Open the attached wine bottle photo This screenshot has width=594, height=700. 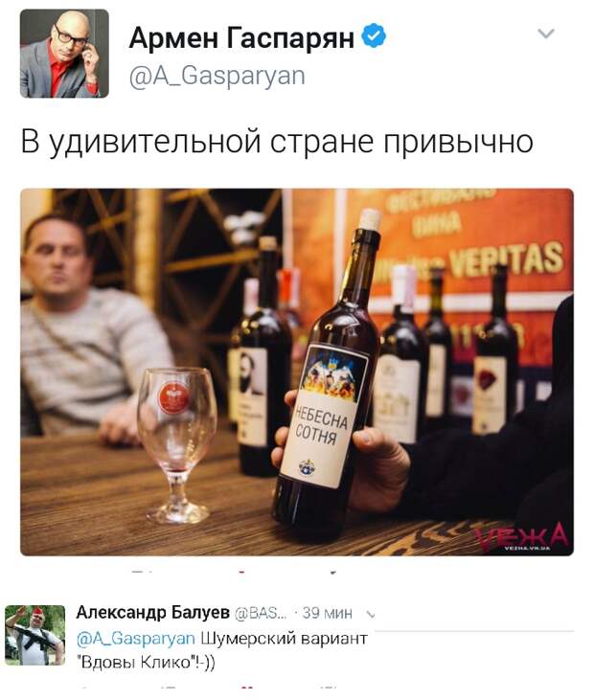[x=297, y=373]
